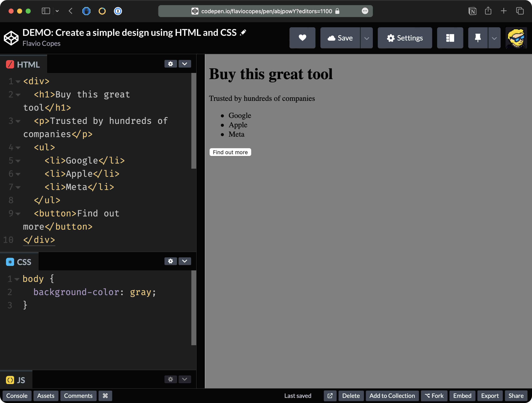Expand the Save options dropdown arrow
Viewport: 532px width, 403px height.
click(366, 38)
